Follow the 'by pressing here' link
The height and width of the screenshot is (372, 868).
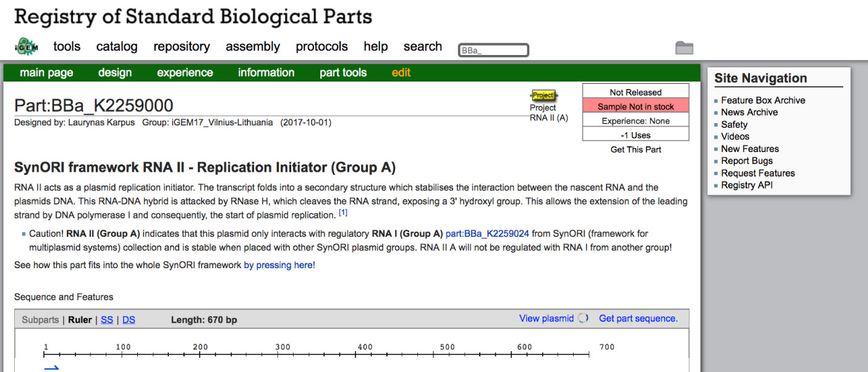(279, 265)
